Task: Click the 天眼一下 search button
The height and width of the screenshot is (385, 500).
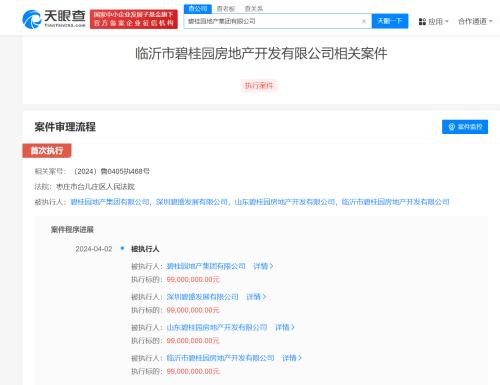Action: 390,21
